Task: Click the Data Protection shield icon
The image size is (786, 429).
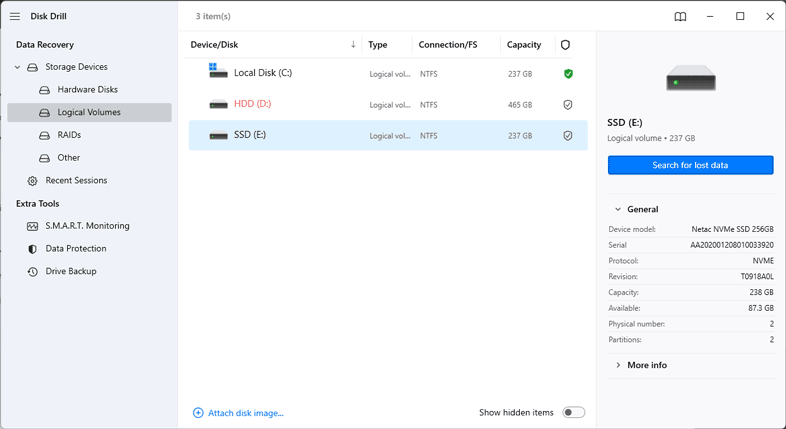Action: point(33,249)
